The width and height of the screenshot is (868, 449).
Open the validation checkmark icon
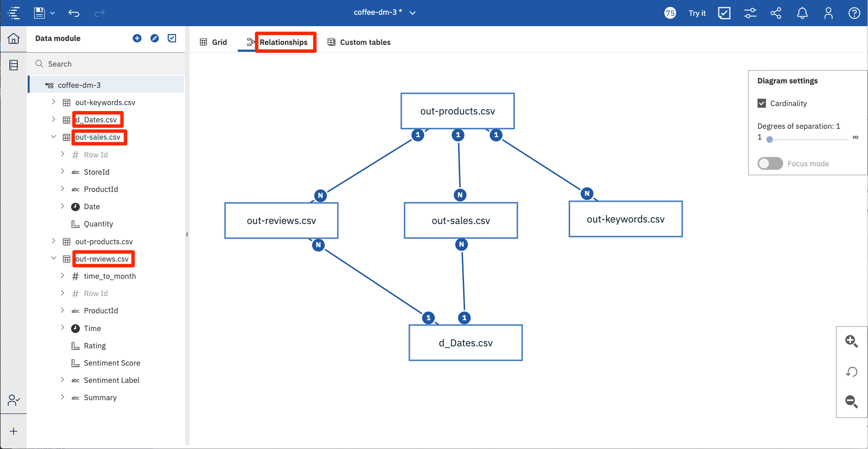(724, 13)
